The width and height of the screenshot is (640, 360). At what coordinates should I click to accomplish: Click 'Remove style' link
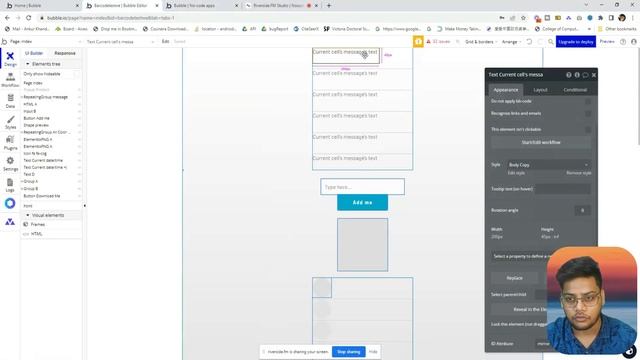pos(578,173)
